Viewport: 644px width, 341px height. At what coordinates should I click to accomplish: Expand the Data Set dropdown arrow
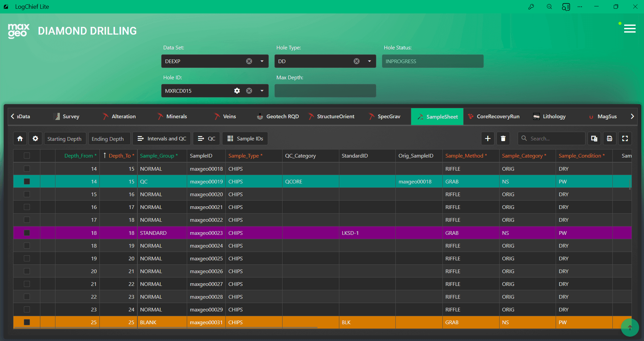[262, 61]
